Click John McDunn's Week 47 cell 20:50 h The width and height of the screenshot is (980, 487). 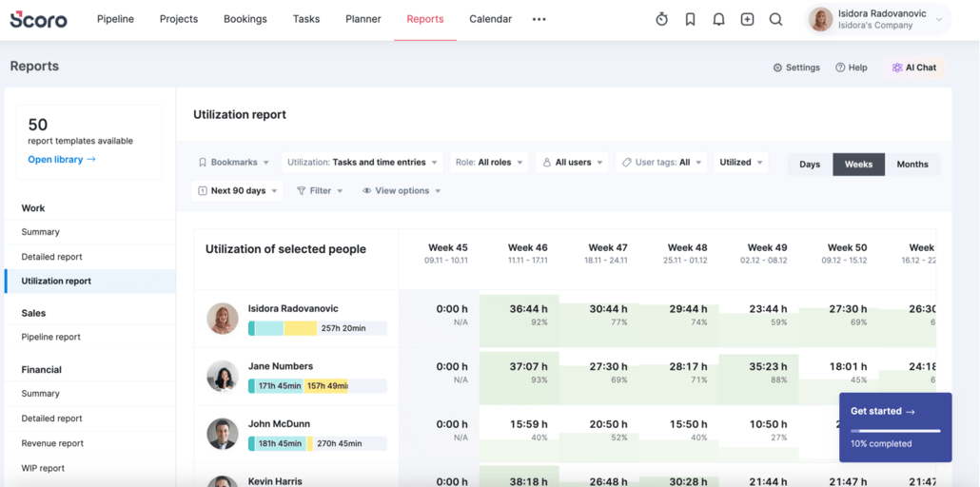[x=599, y=434]
